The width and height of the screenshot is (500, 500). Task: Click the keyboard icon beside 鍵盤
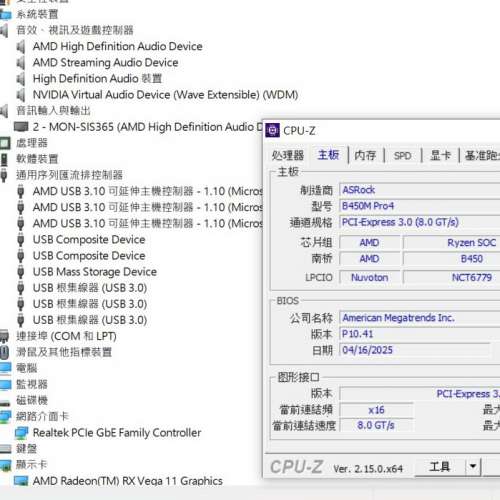click(5, 449)
